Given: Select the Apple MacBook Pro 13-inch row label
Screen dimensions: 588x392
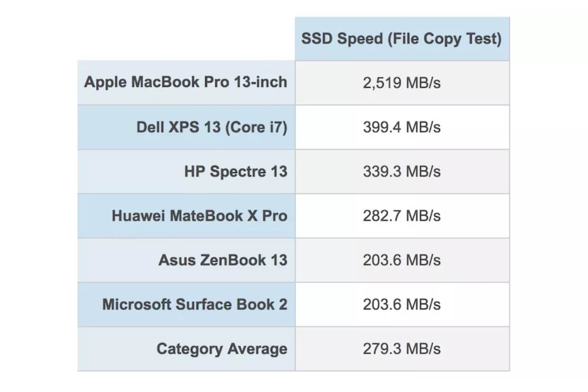Looking at the screenshot, I should [186, 82].
